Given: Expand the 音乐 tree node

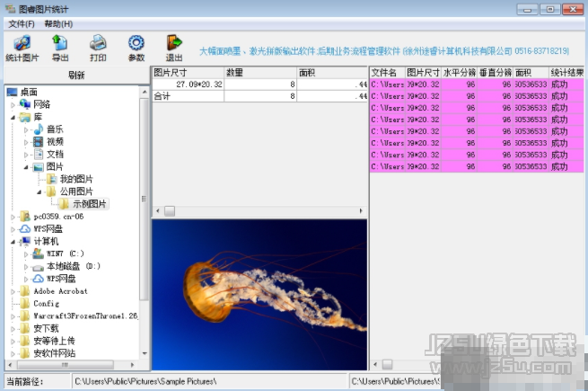Looking at the screenshot, I should point(26,130).
